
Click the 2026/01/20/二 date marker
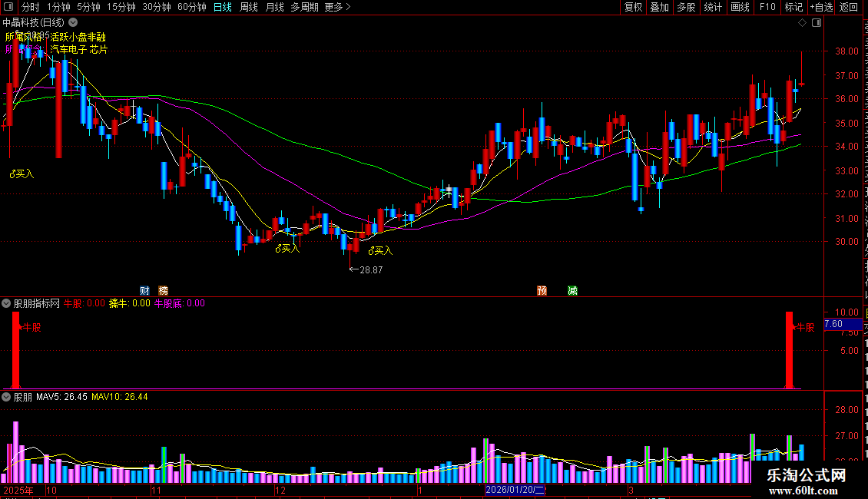(x=515, y=490)
